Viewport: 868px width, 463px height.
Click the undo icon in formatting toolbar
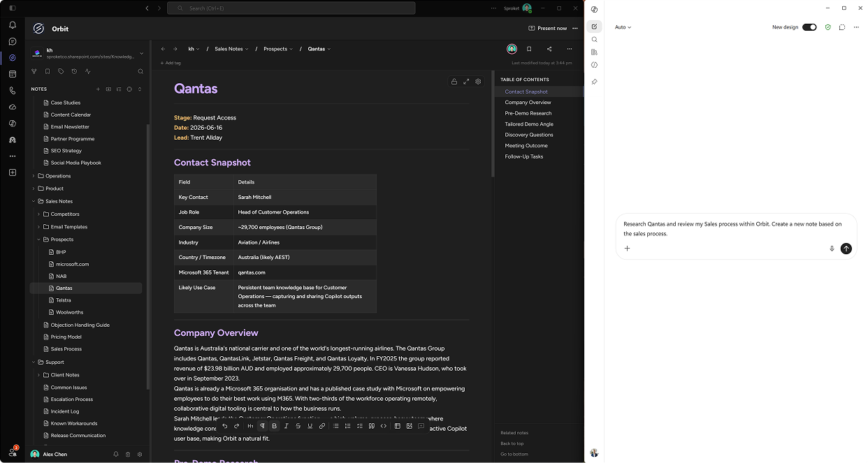[x=224, y=426]
